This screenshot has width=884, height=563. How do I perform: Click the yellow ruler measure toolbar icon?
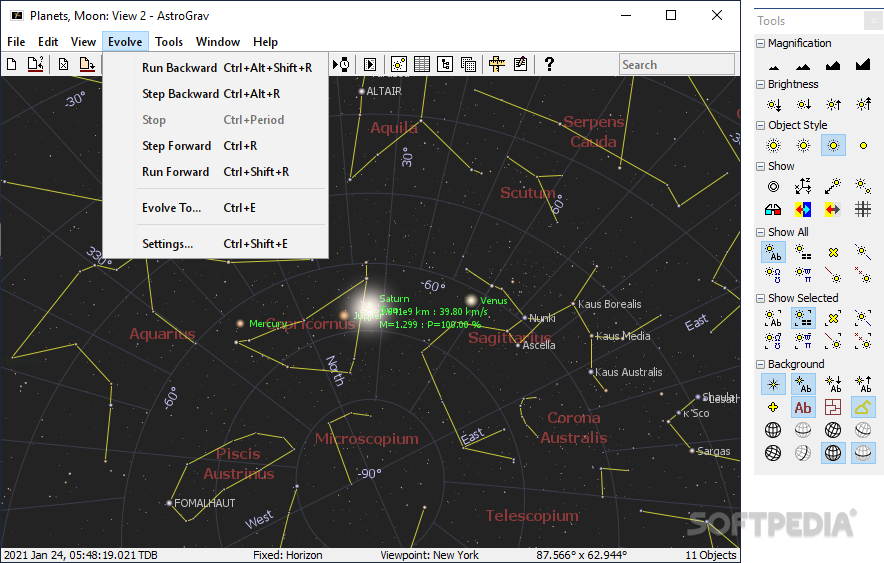point(497,64)
